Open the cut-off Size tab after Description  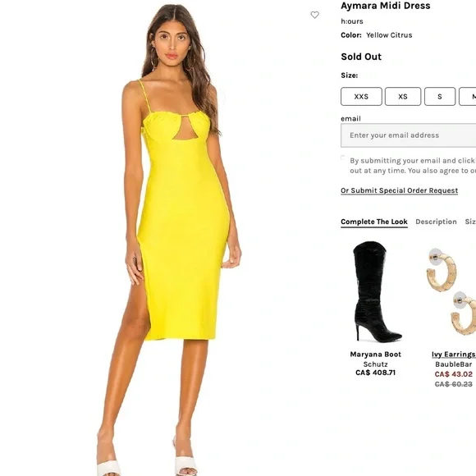(x=470, y=222)
